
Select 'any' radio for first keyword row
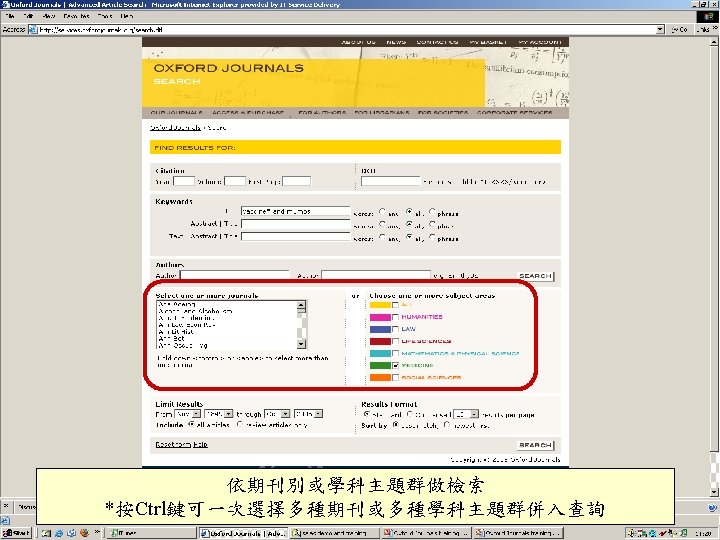[382, 212]
